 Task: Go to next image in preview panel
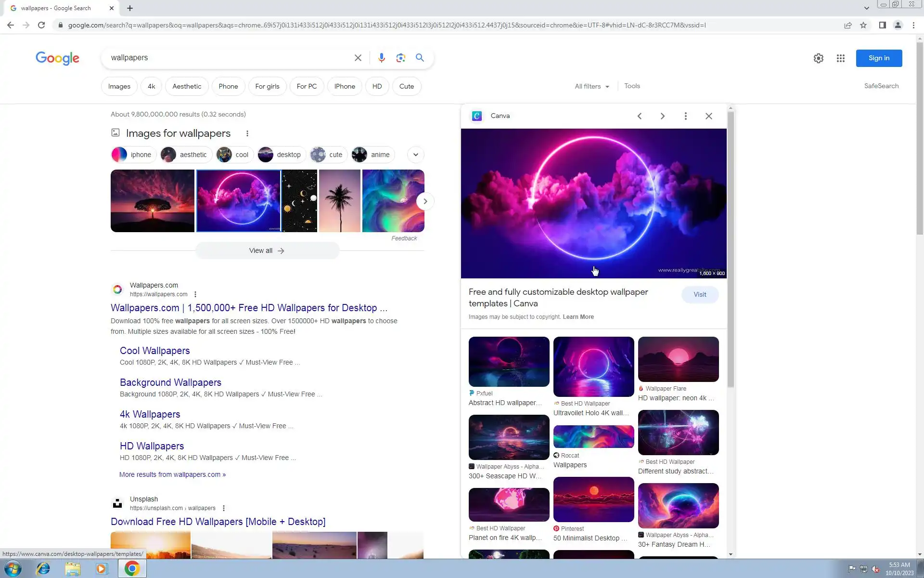tap(662, 116)
